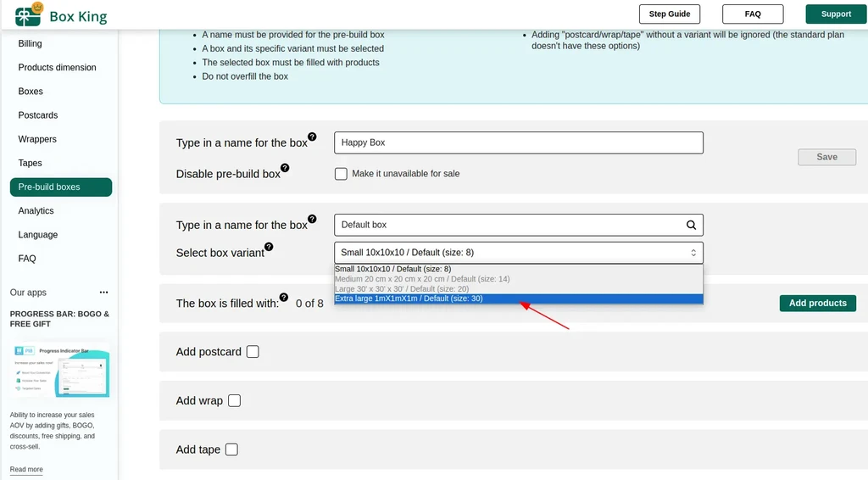
Task: Enable the Add tape checkbox
Action: (231, 449)
